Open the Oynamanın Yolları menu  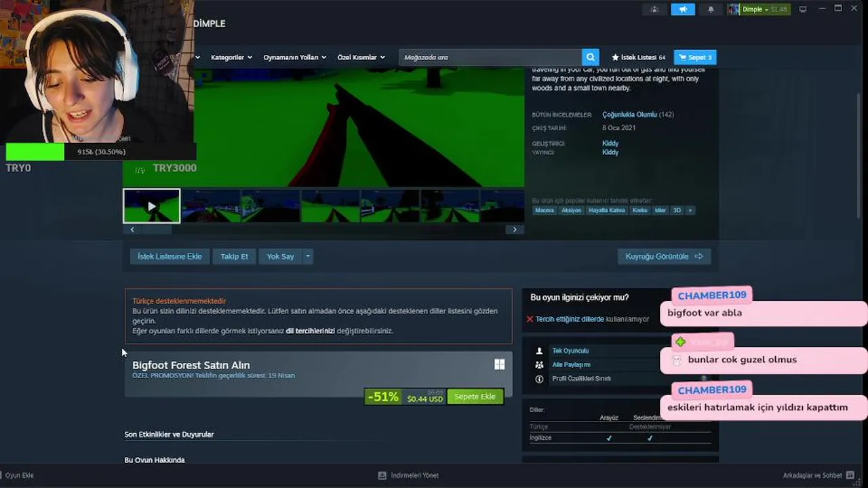tap(294, 58)
